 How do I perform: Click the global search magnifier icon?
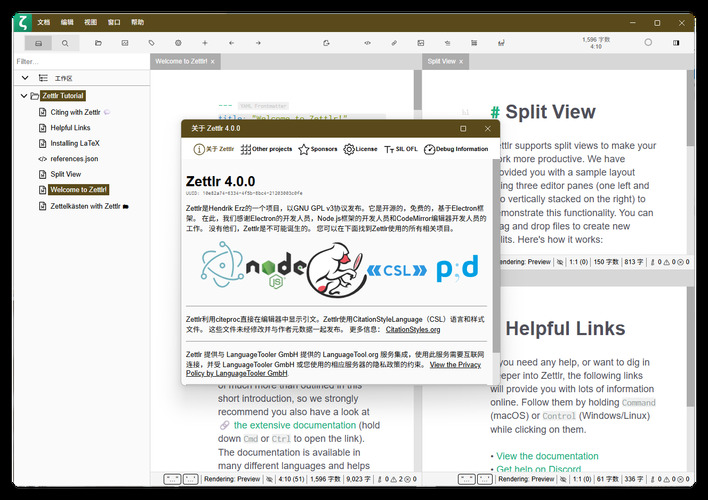[x=65, y=43]
